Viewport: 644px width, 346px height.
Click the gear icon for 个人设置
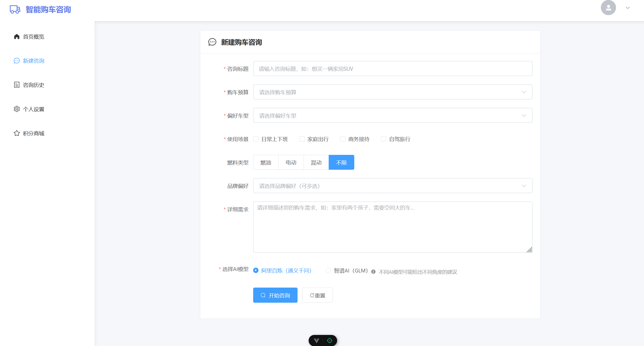[x=17, y=109]
